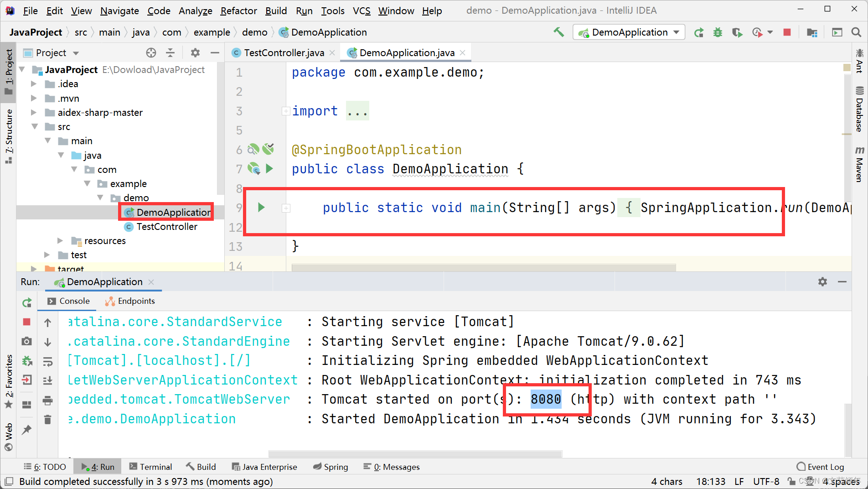Toggle the Structure side panel

(9, 136)
